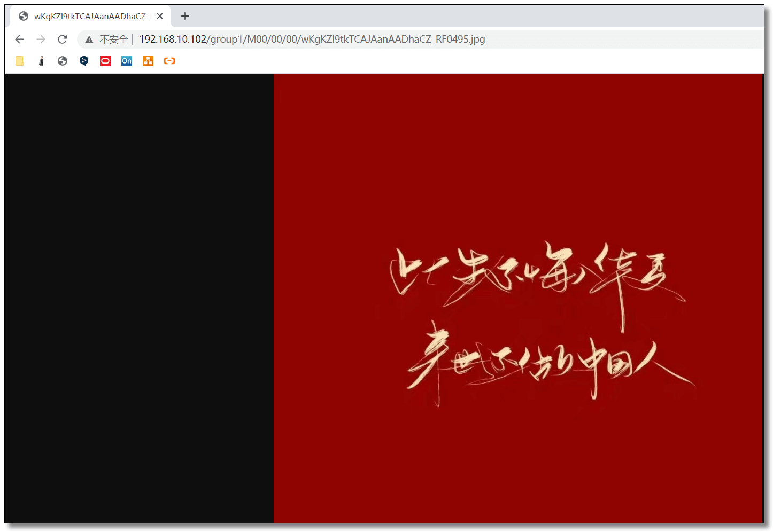
Task: Open the man-in-suit figure bookmark
Action: (x=41, y=61)
